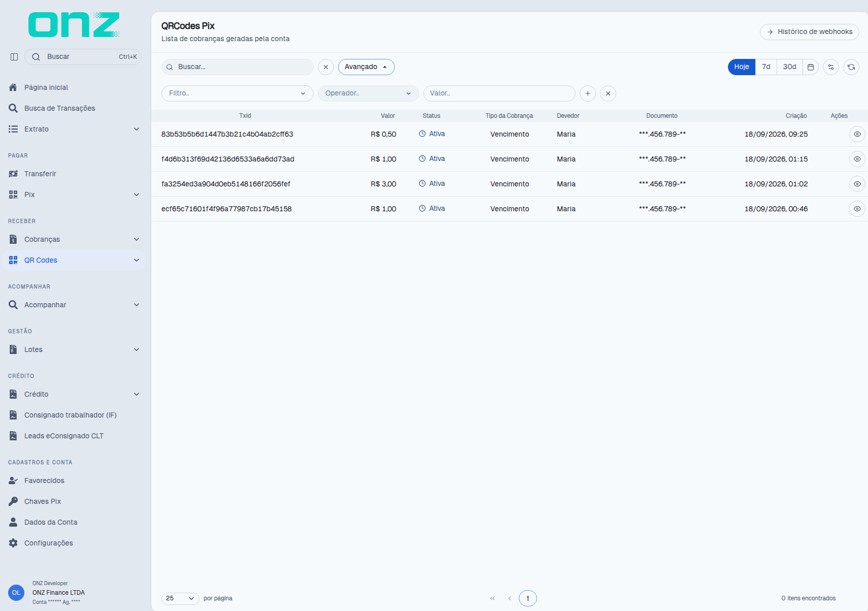Add a new filter condition
Image resolution: width=868 pixels, height=611 pixels.
588,93
